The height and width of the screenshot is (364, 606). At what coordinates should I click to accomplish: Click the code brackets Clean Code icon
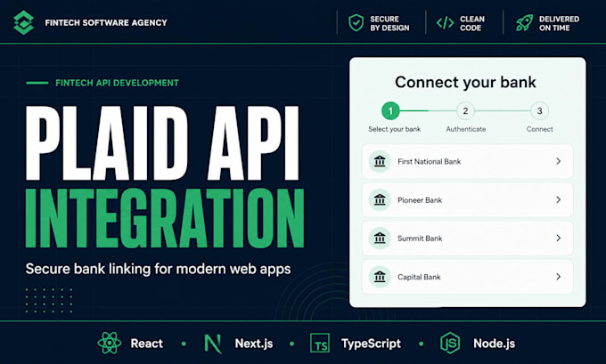click(446, 23)
